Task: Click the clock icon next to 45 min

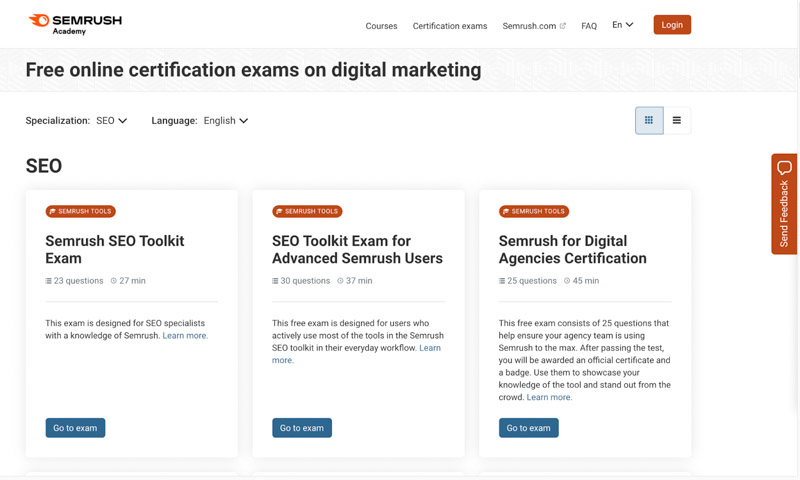Action: (x=567, y=281)
